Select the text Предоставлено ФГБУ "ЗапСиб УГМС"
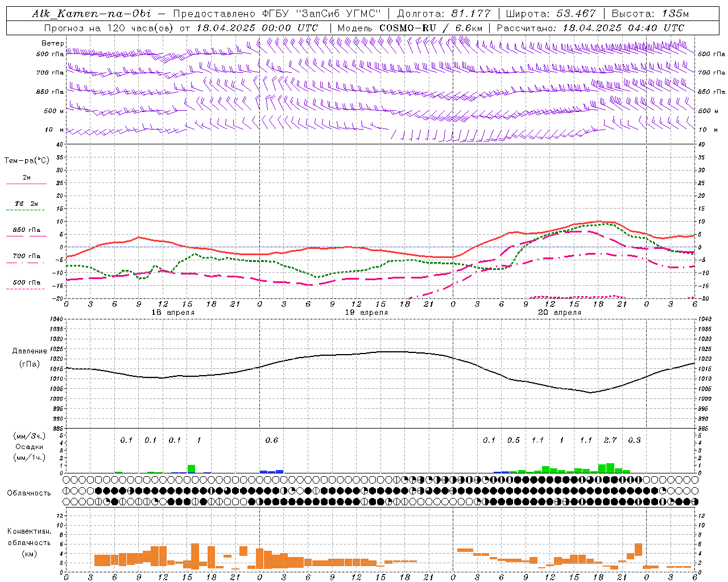This screenshot has height=582, width=728. click(277, 14)
